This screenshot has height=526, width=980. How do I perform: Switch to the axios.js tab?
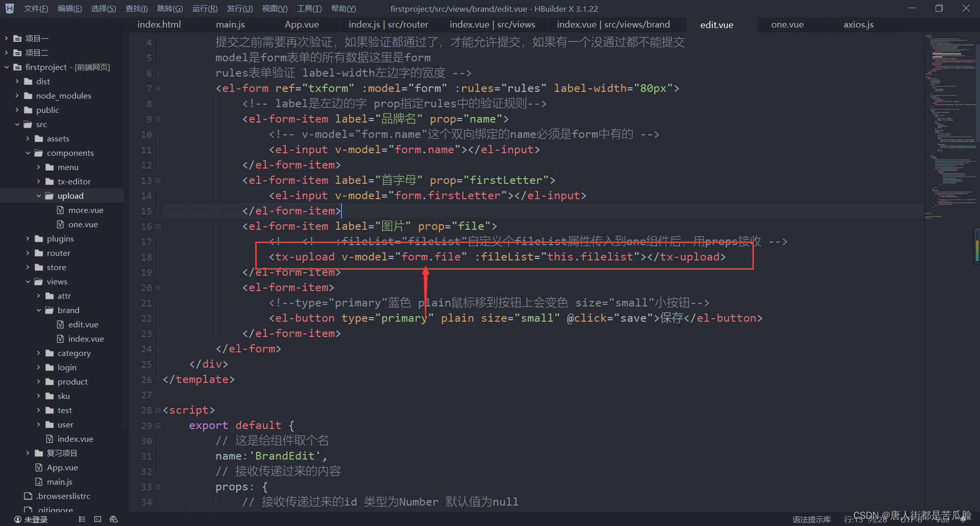[x=859, y=25]
